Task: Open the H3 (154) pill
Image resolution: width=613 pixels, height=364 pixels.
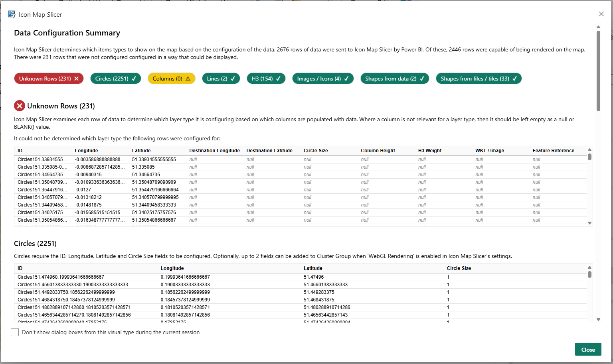Action: tap(266, 79)
